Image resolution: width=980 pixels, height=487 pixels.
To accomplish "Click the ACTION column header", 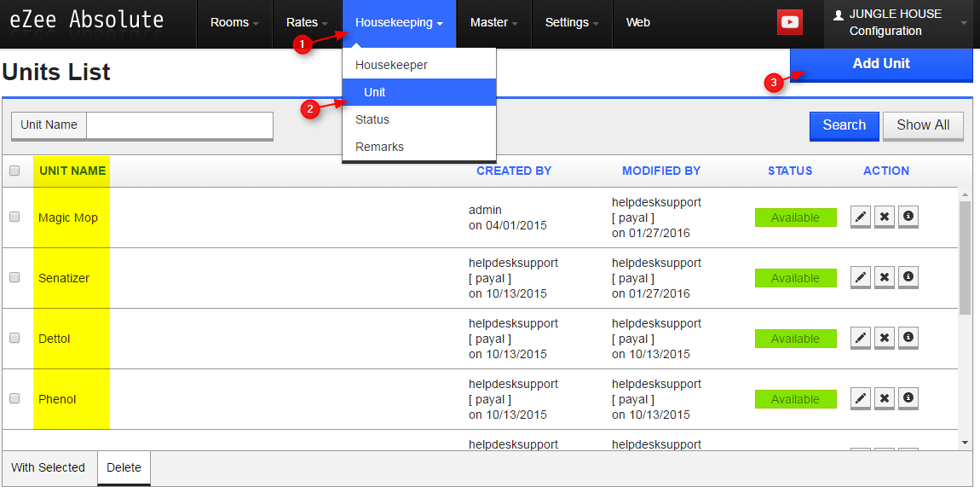I will pos(886,171).
